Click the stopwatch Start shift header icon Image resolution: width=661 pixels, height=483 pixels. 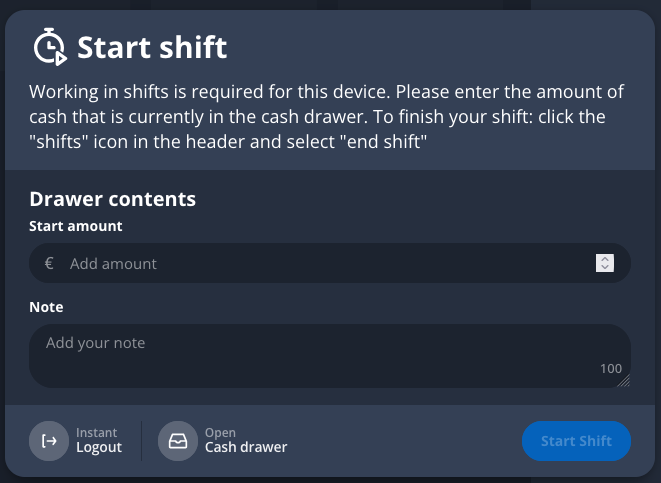pos(50,47)
